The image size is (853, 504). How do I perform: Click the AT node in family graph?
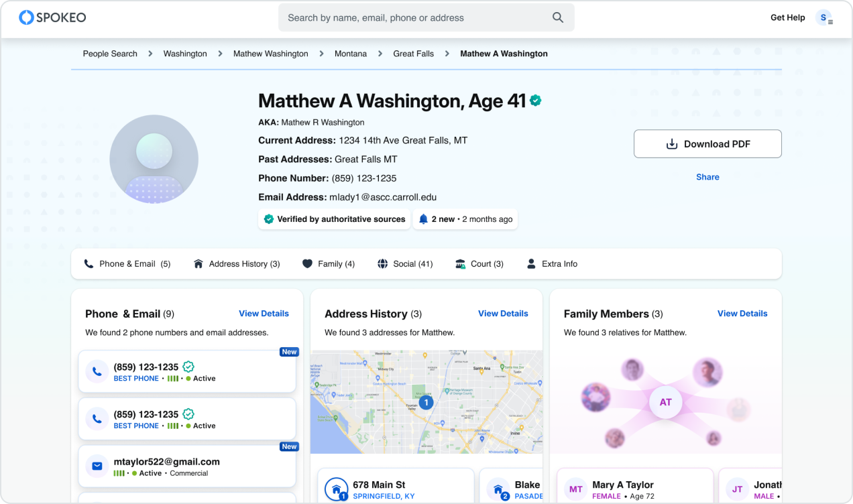click(x=665, y=403)
